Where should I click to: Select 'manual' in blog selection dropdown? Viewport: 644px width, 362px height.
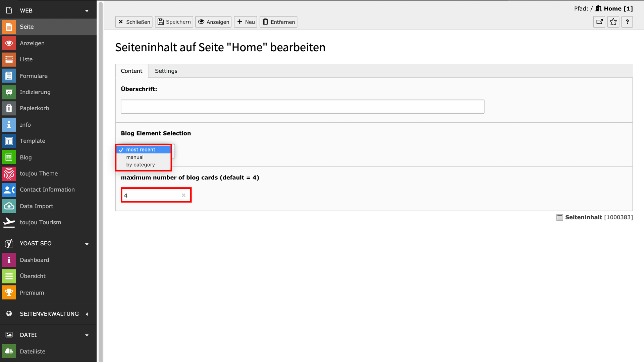[x=135, y=157]
